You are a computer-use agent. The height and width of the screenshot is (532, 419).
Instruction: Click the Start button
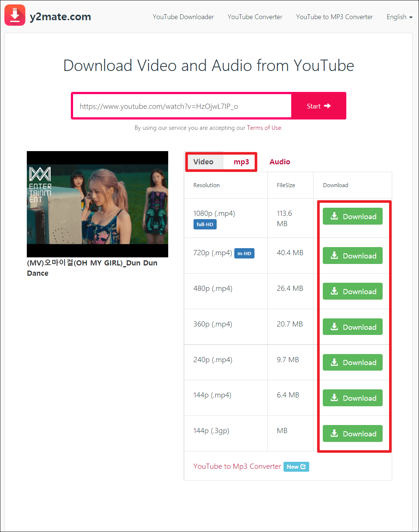[319, 106]
